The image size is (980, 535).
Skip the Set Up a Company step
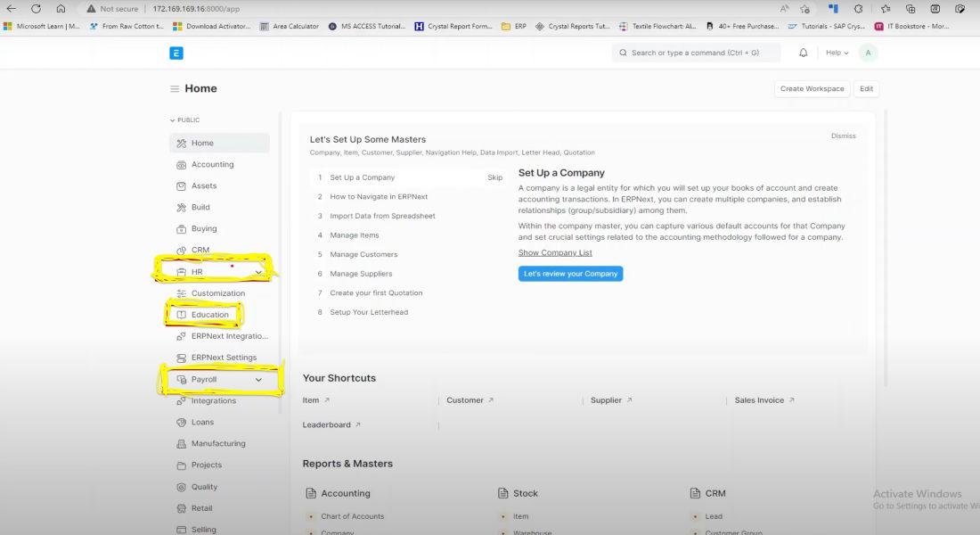click(x=495, y=177)
